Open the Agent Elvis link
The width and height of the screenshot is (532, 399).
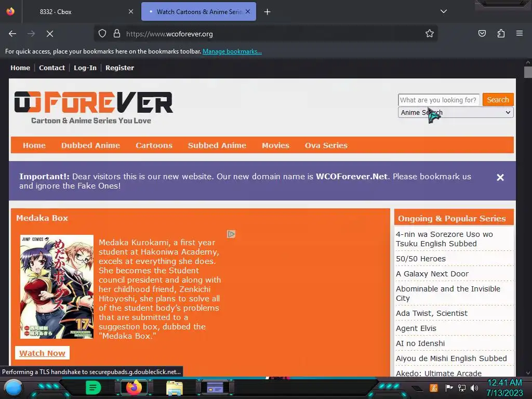[x=416, y=328]
